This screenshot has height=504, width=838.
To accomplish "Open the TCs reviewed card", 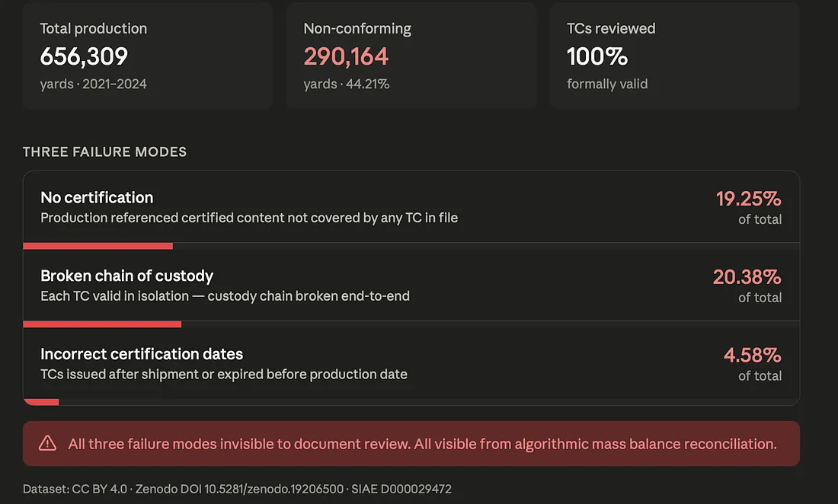I will pyautogui.click(x=674, y=56).
